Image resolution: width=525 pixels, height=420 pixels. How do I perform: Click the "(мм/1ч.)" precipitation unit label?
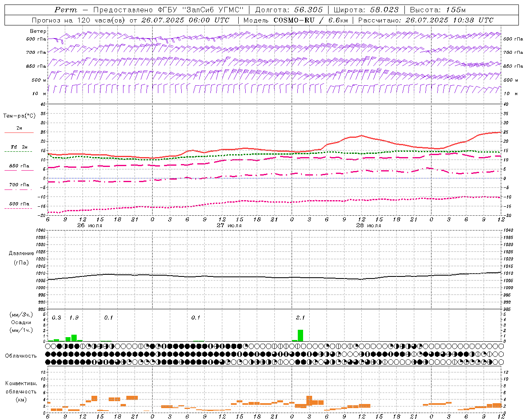(x=21, y=330)
